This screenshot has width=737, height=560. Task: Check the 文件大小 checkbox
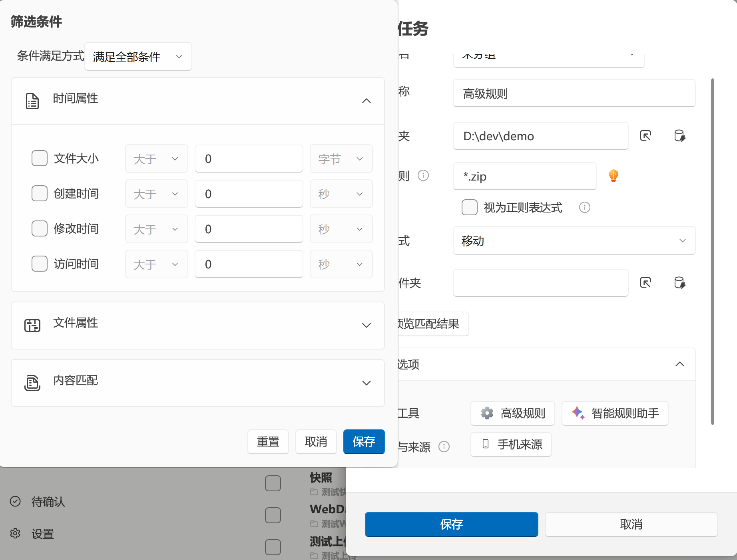pos(40,158)
